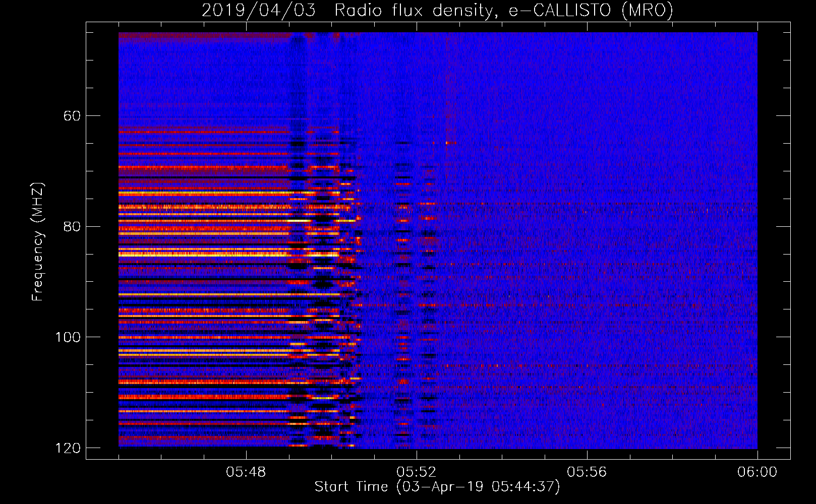Click the 100 frequency tick label
Screen dimensions: 816x504
68,337
